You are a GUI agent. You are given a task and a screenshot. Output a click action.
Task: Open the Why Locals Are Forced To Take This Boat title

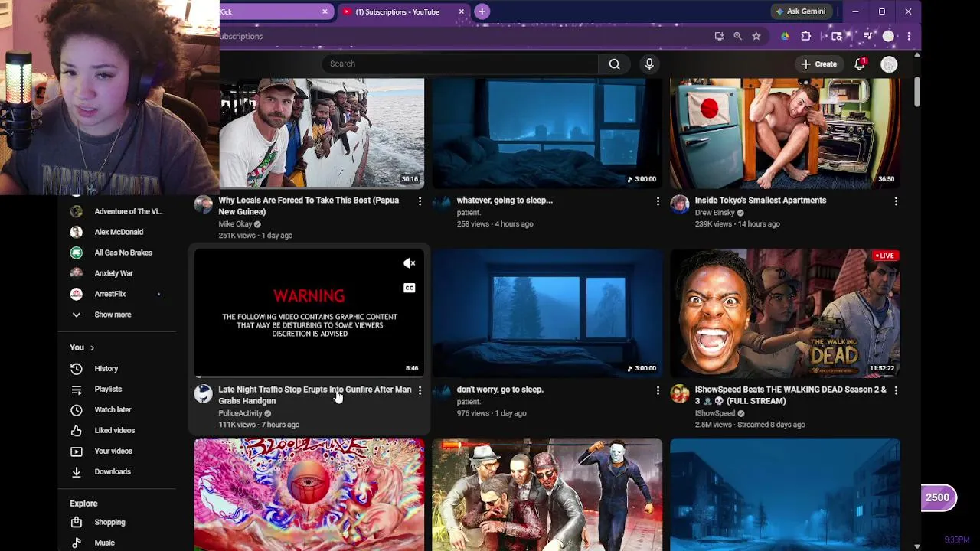pos(309,206)
